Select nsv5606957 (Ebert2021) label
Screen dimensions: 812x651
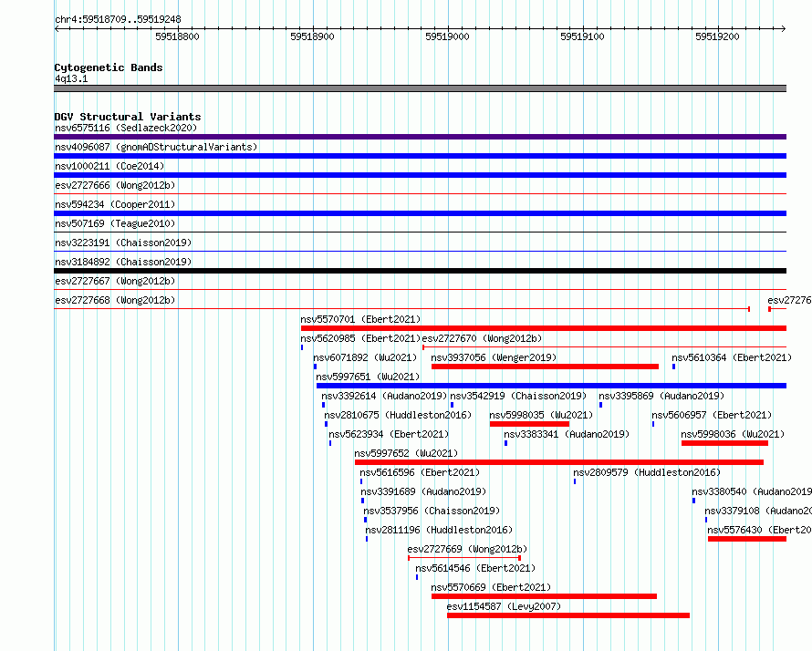712,415
